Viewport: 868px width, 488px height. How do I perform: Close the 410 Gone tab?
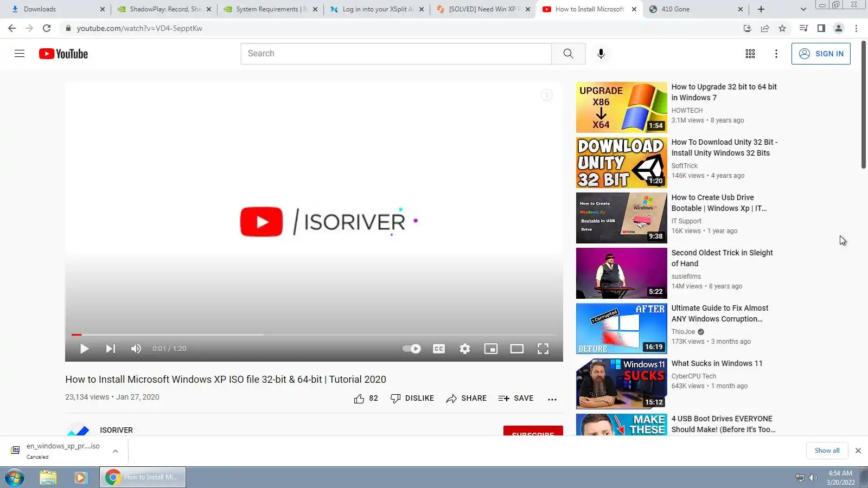(x=741, y=9)
